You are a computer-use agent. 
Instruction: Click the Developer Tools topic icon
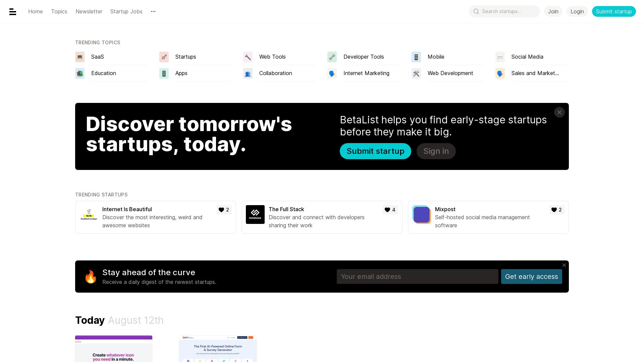(x=332, y=57)
